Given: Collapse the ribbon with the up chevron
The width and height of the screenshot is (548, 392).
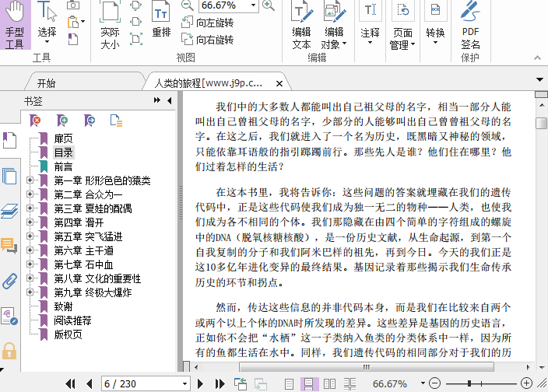Looking at the screenshot, I should coord(537,58).
